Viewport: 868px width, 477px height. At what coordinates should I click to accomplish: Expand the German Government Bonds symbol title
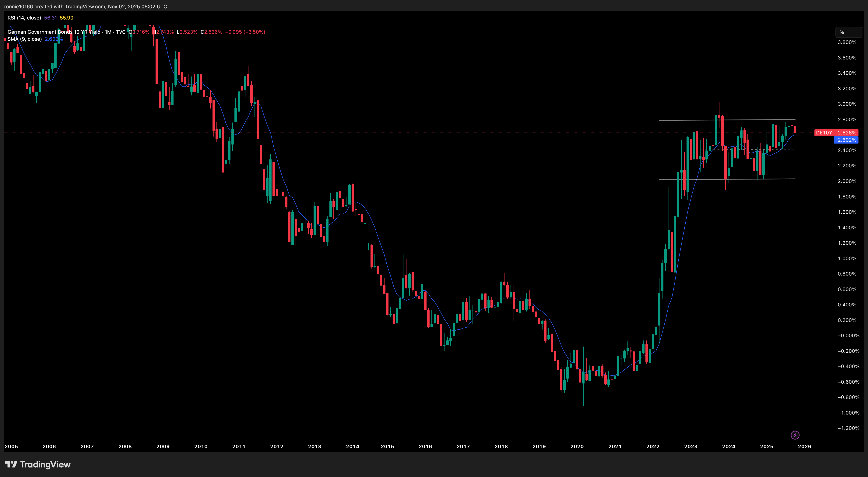(x=54, y=32)
